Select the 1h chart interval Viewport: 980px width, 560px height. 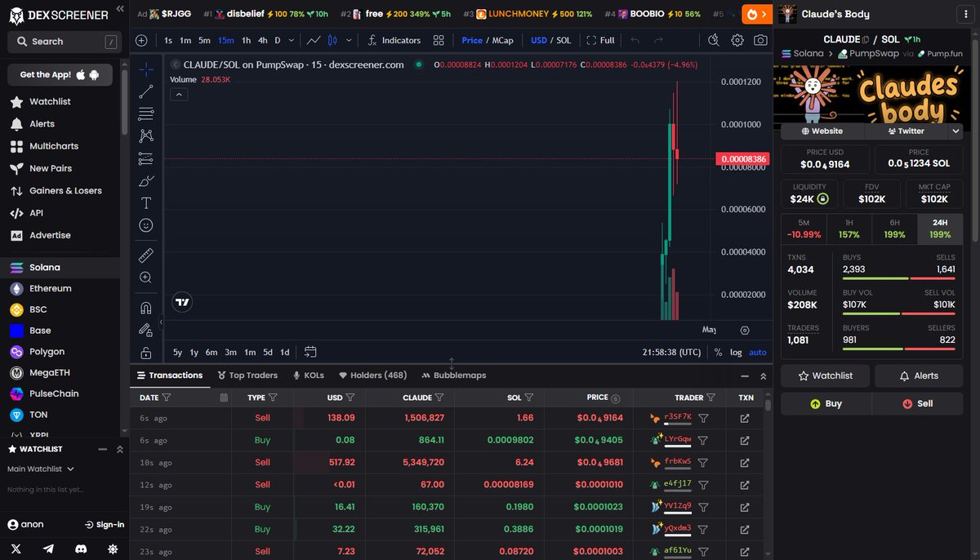(x=247, y=40)
